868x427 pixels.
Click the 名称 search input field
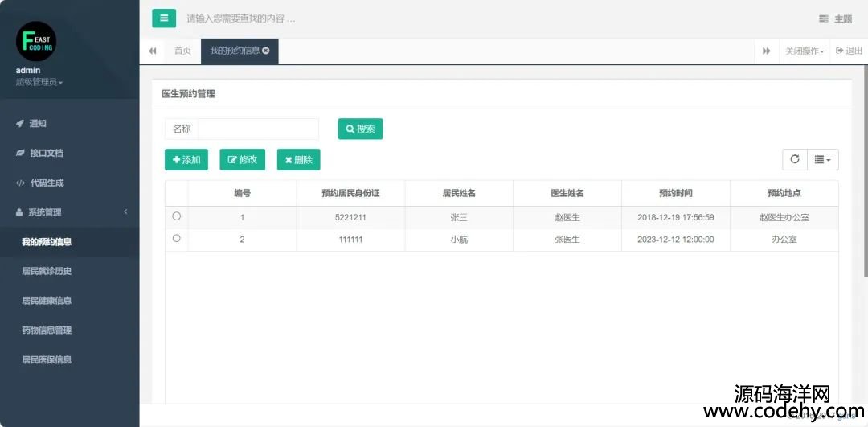(x=258, y=129)
